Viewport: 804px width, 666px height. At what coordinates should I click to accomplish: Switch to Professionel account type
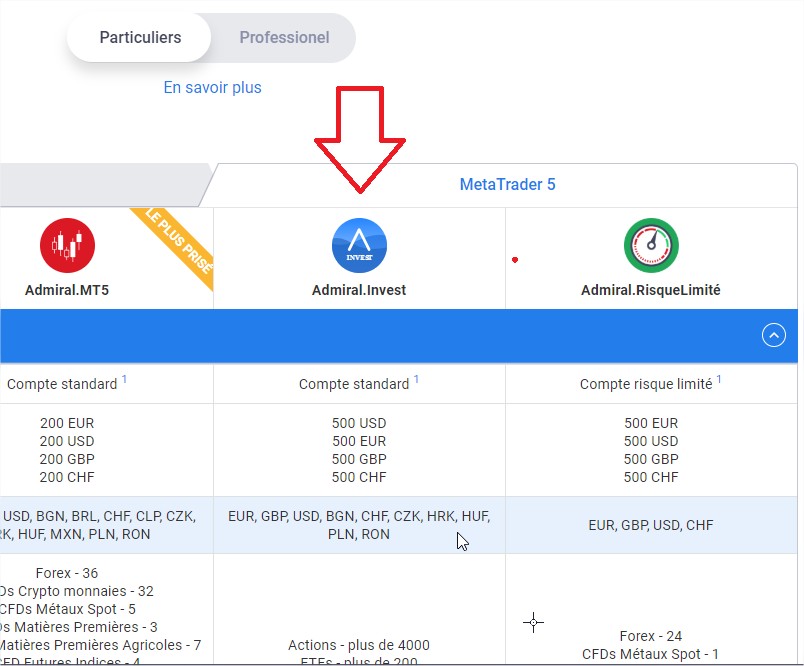(x=284, y=37)
